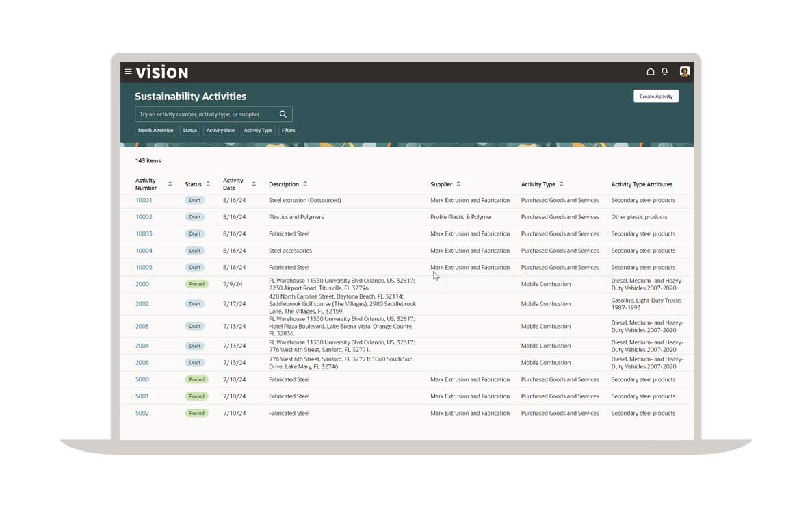Open activity number 5002 link
812x508 pixels.
point(142,414)
